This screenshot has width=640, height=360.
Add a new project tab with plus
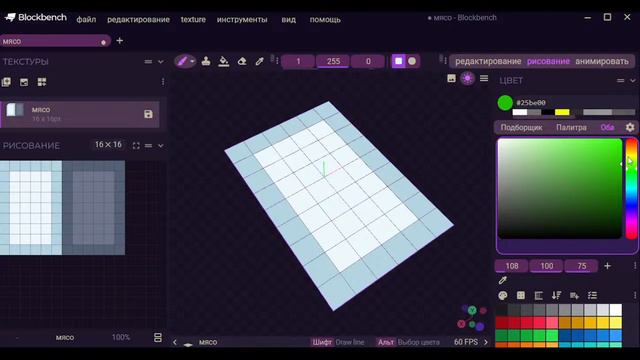(x=120, y=40)
